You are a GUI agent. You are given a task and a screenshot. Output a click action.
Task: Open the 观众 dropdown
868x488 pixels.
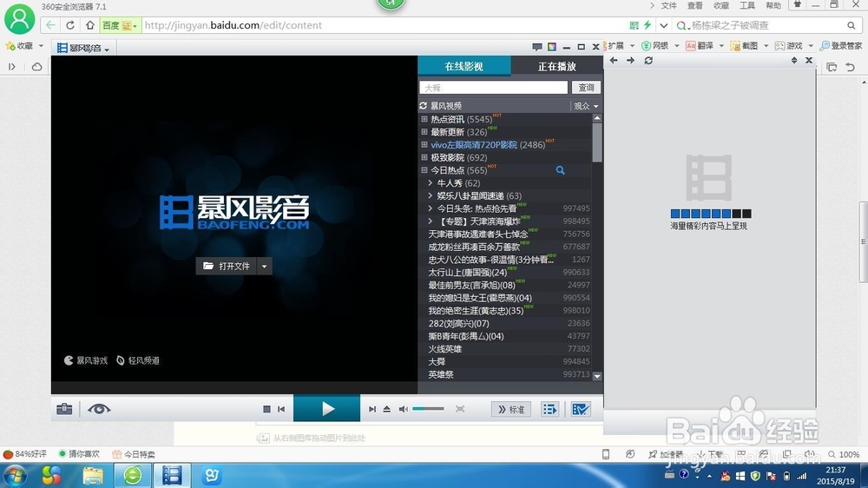pos(586,106)
